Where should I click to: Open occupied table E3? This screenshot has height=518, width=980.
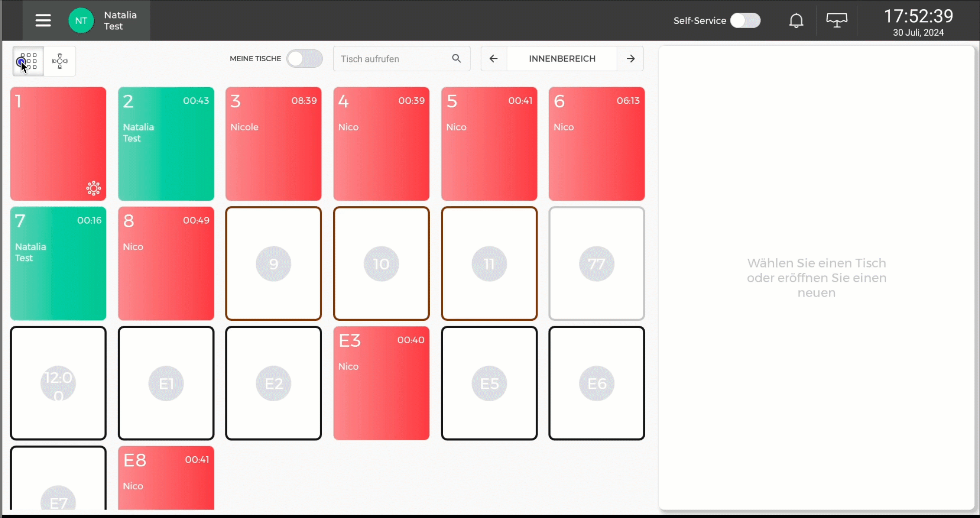381,383
